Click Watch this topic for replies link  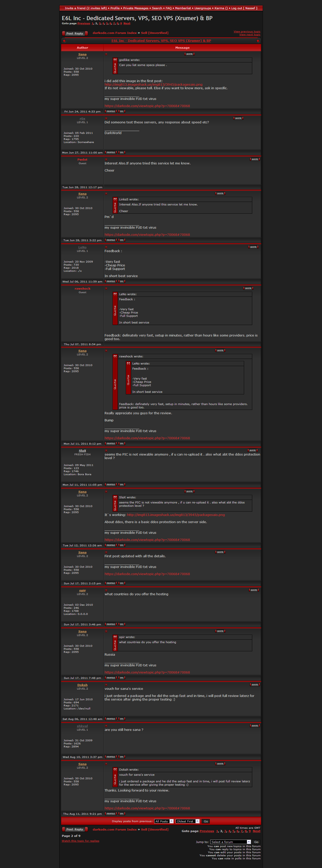pos(80,841)
